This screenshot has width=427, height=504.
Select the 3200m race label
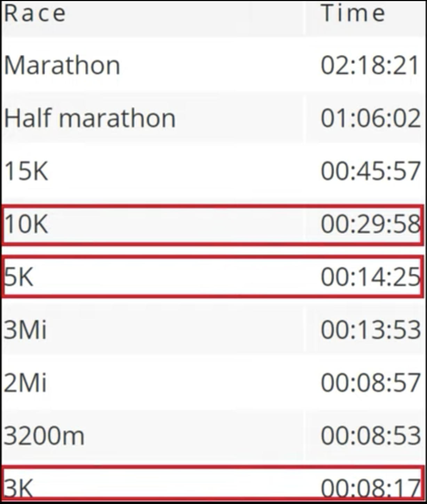pos(44,436)
